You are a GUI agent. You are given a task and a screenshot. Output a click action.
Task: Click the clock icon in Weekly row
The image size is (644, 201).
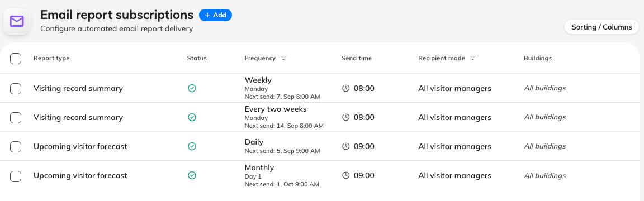346,88
